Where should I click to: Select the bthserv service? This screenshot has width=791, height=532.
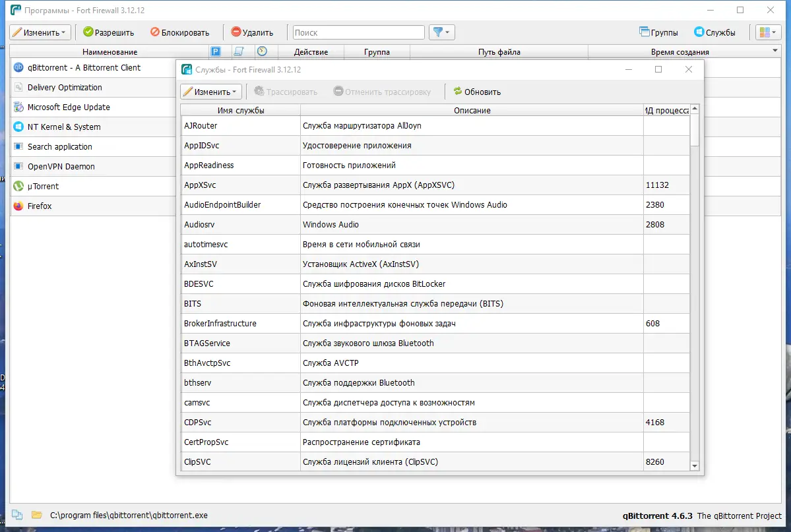(x=435, y=383)
